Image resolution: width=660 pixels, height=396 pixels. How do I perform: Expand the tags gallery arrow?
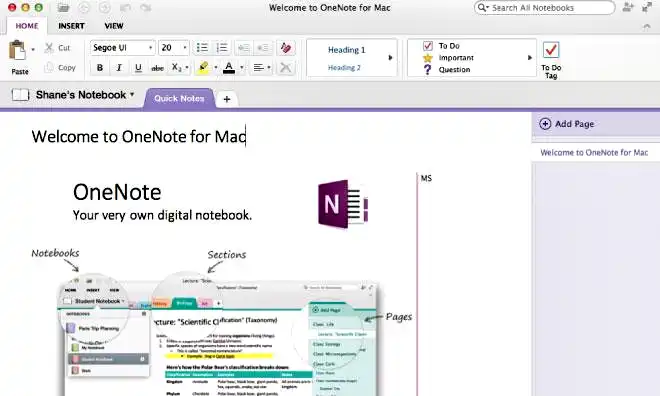(x=530, y=58)
